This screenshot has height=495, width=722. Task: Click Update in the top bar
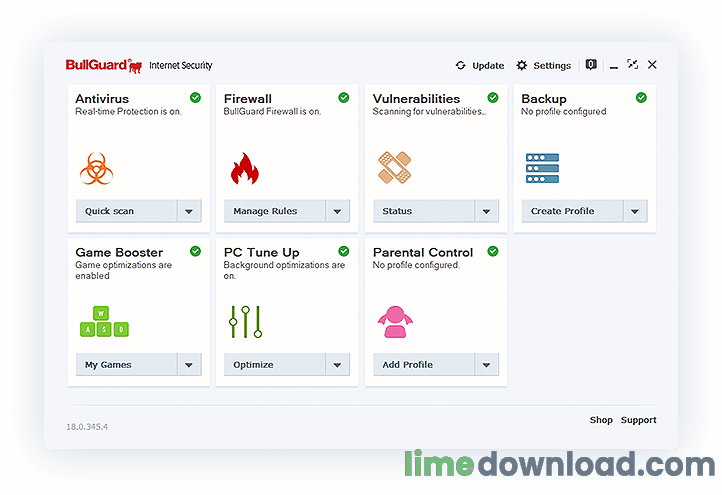tap(479, 66)
